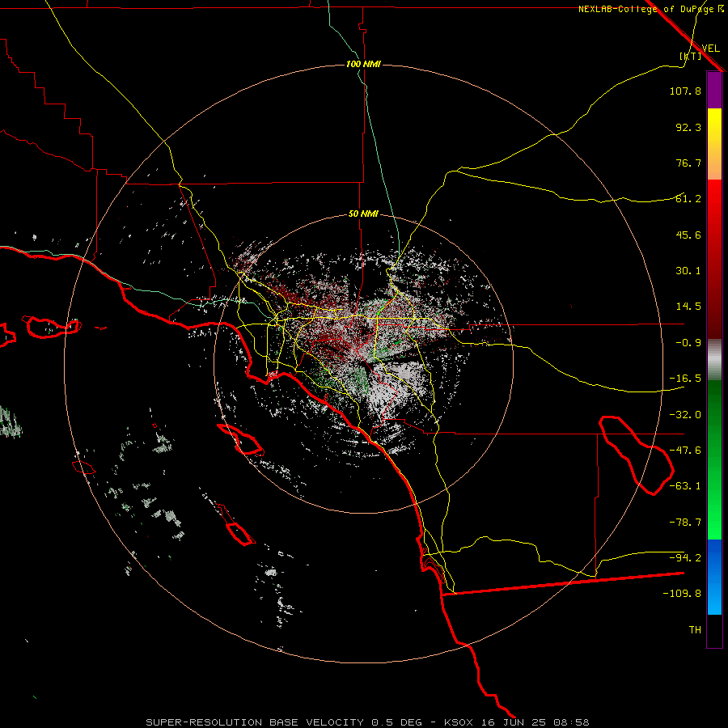The height and width of the screenshot is (728, 728).
Task: Click the 61.2 velocity scale value
Action: point(688,199)
